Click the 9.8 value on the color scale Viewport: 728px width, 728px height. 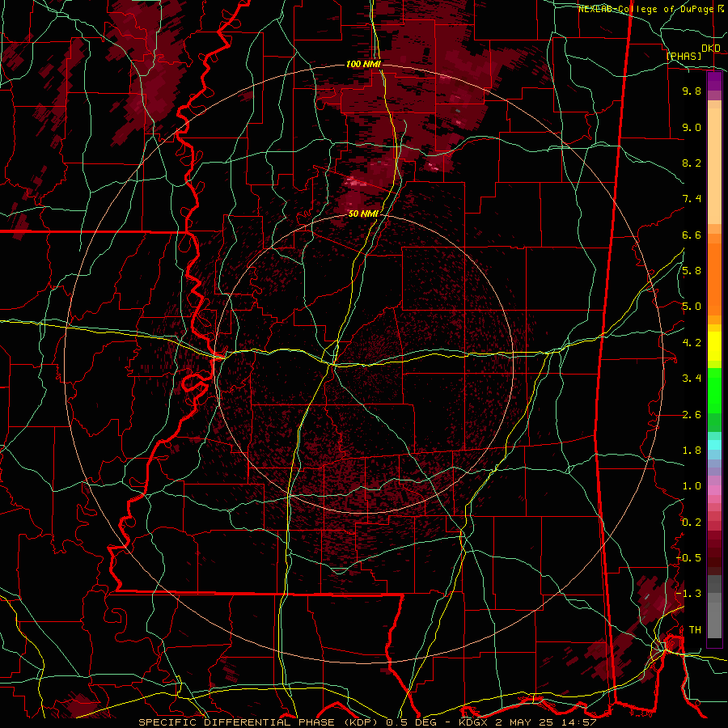692,91
